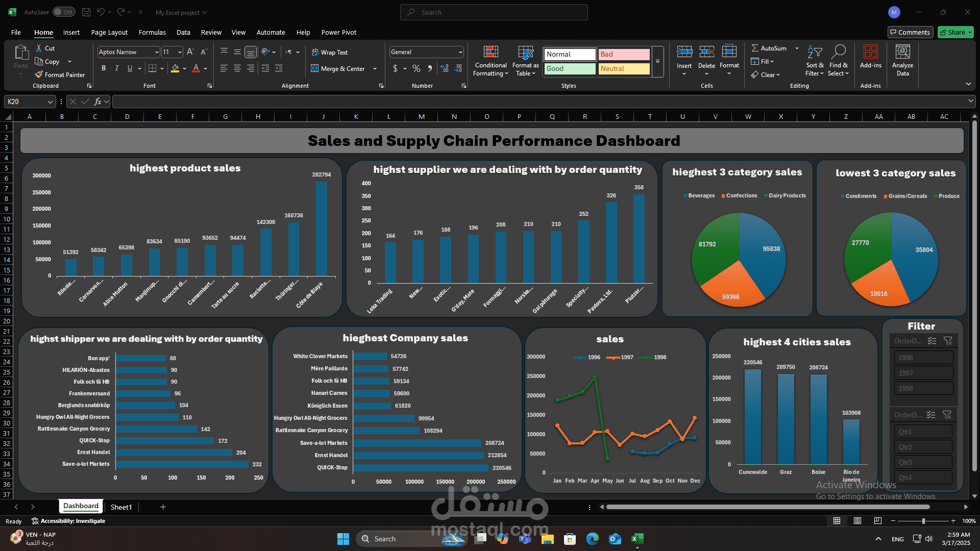980x551 pixels.
Task: Open Windows Start menu
Action: [343, 539]
